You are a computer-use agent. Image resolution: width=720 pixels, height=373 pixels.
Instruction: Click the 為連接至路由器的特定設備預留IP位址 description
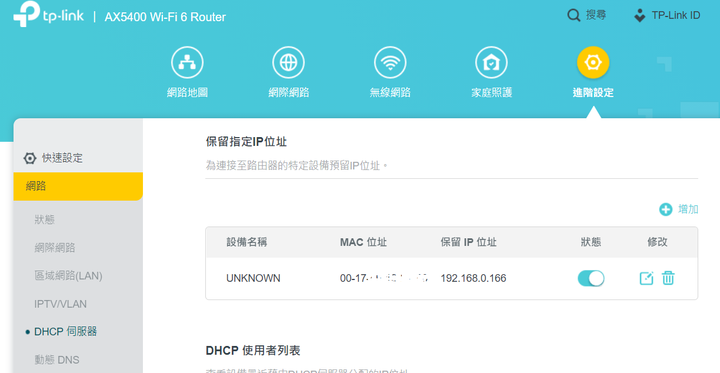click(297, 165)
